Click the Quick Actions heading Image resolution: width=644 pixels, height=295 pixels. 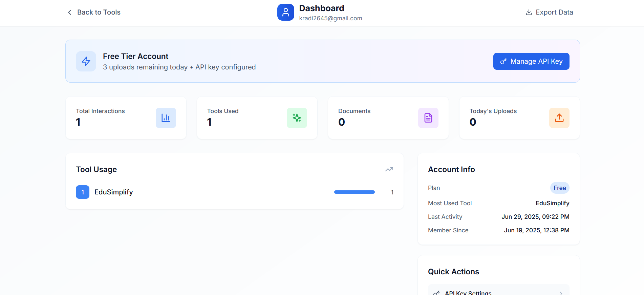click(x=453, y=272)
